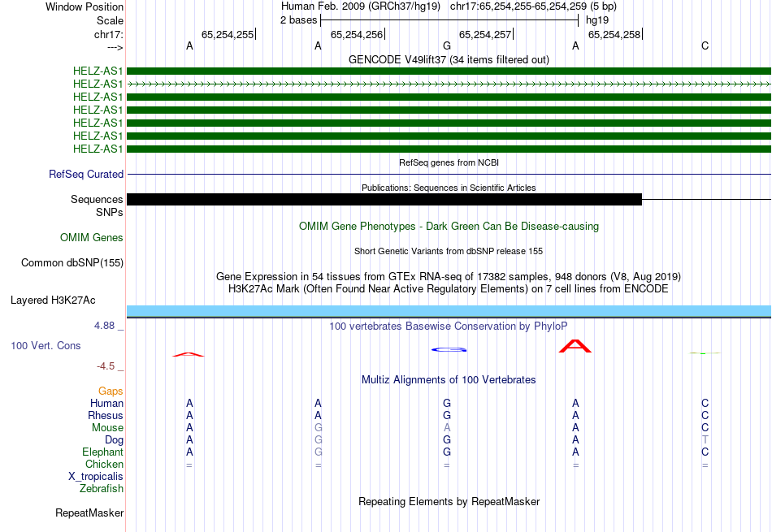Open 'Multiz Alignments of 100 Vertebrates' title
This screenshot has width=772, height=532.
pyautogui.click(x=449, y=380)
